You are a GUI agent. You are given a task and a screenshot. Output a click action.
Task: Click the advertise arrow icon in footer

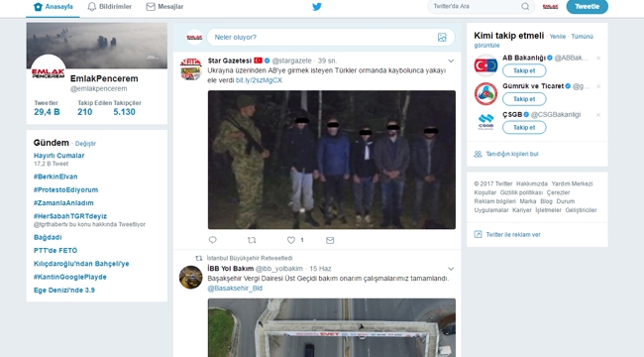click(x=478, y=234)
